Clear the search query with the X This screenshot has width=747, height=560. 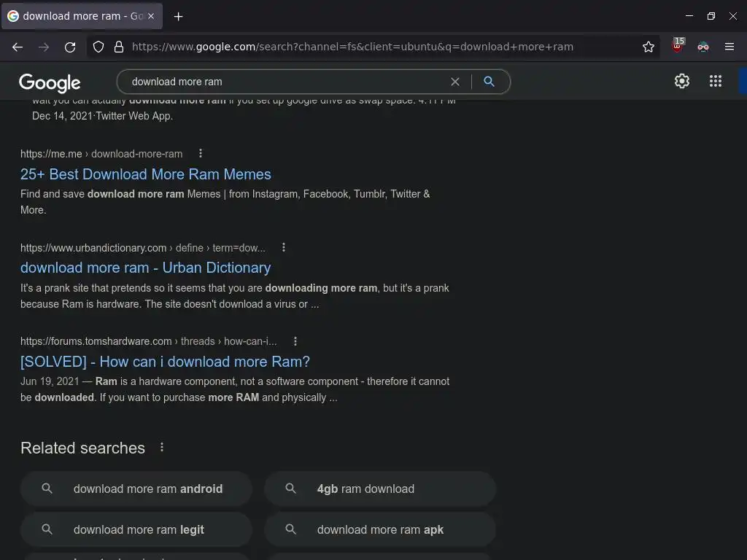pyautogui.click(x=455, y=82)
